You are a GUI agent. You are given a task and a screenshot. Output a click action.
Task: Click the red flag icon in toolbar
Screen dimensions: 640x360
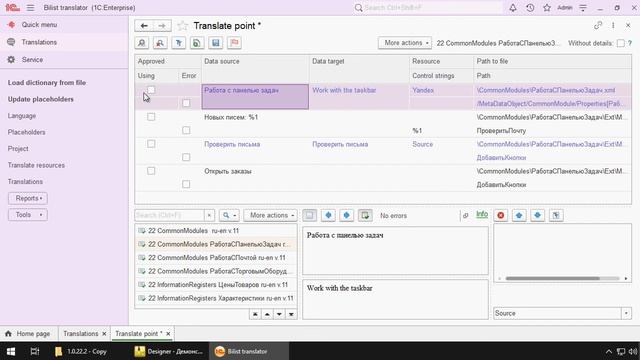click(234, 43)
